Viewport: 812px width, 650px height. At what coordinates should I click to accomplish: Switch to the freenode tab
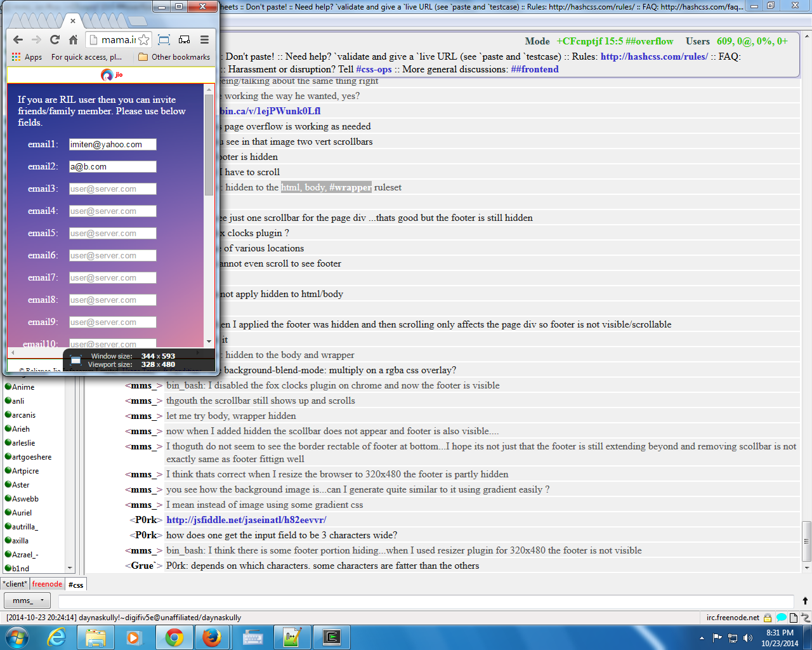(47, 584)
